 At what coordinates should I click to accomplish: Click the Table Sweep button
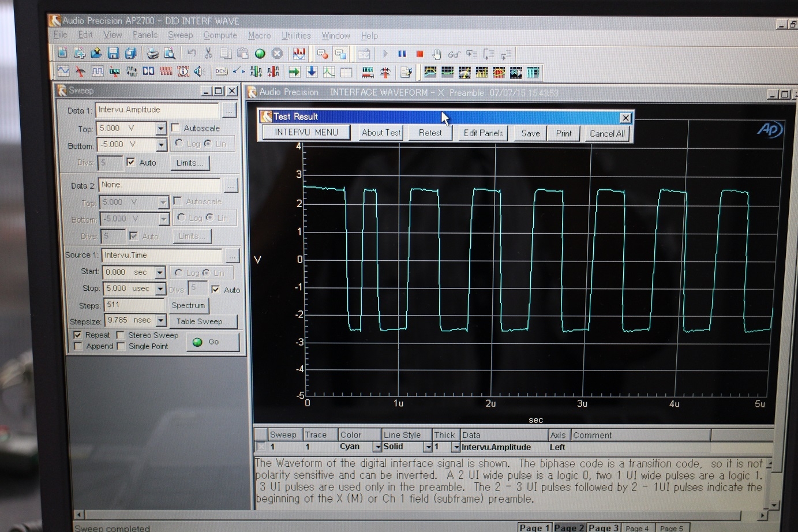[x=203, y=321]
